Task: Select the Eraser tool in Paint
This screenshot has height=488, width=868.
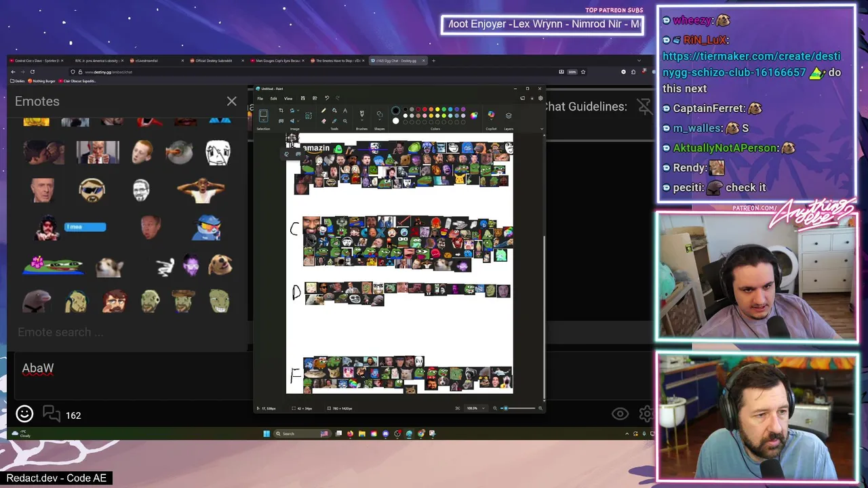Action: click(x=323, y=121)
